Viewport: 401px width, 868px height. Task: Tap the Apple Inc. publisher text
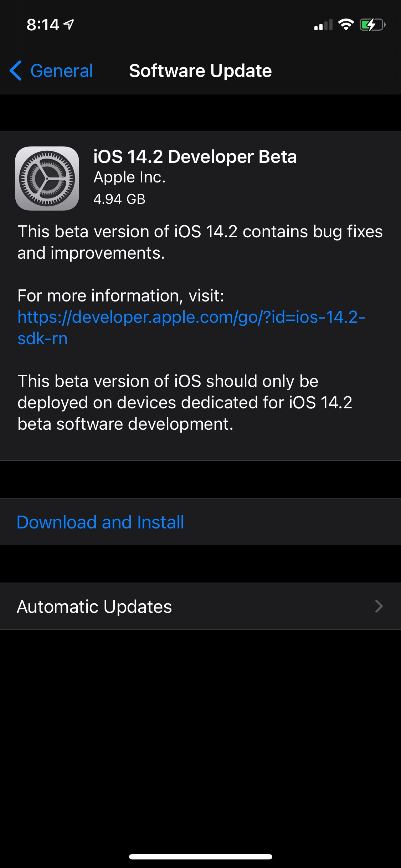coord(129,177)
